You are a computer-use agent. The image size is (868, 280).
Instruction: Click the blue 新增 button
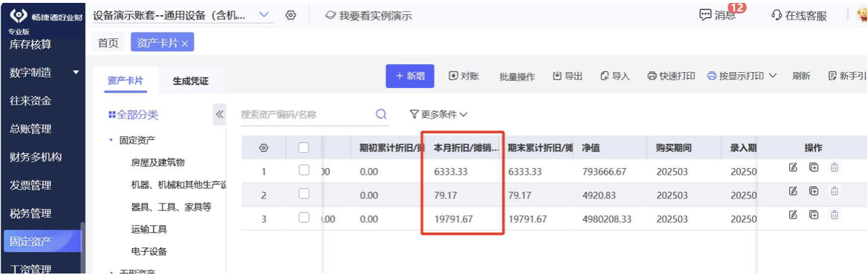click(410, 76)
